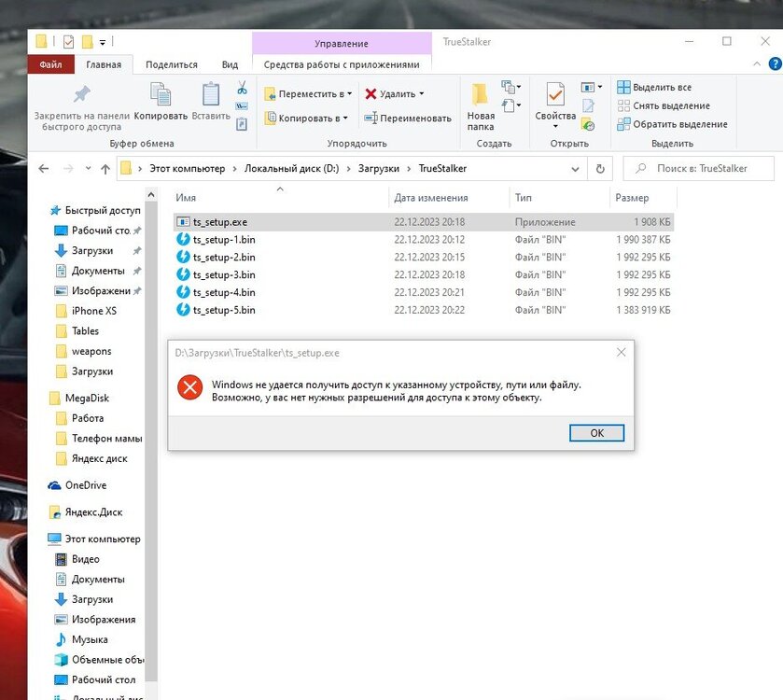Click OK in the error dialog
This screenshot has width=783, height=700.
596,433
